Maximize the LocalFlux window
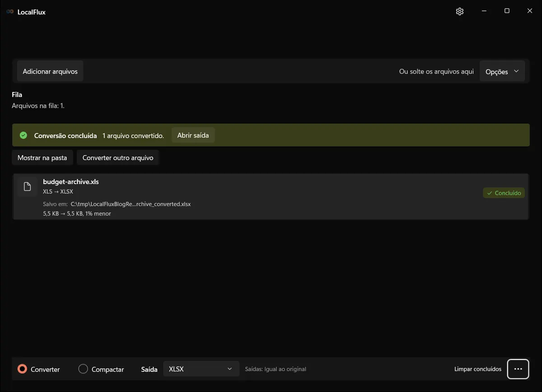 [x=507, y=11]
